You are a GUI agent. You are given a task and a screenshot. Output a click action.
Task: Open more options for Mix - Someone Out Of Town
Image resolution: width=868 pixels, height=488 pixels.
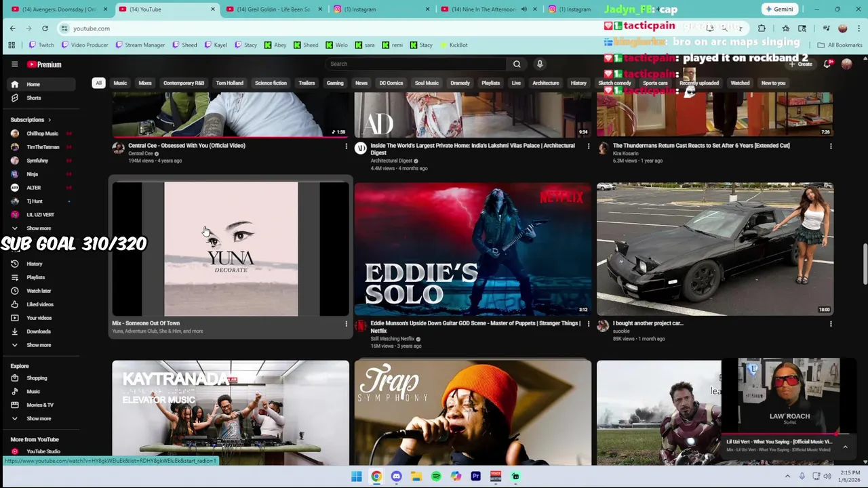click(x=346, y=324)
